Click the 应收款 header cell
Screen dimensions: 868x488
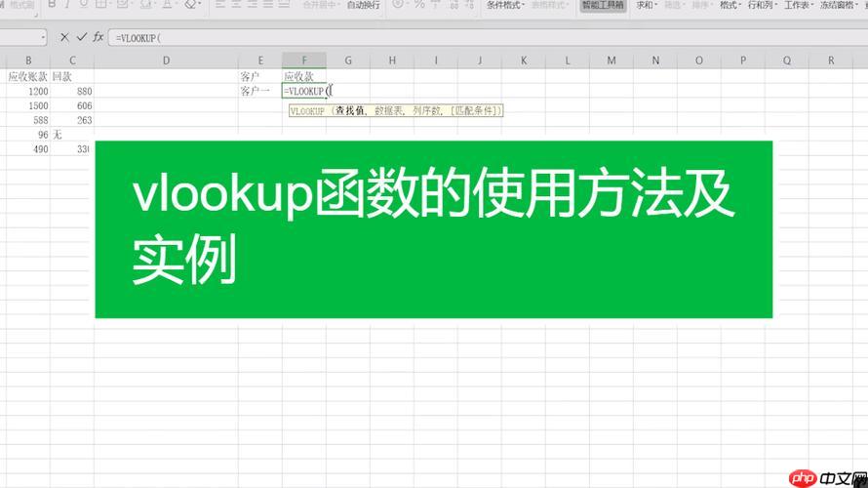[x=304, y=76]
